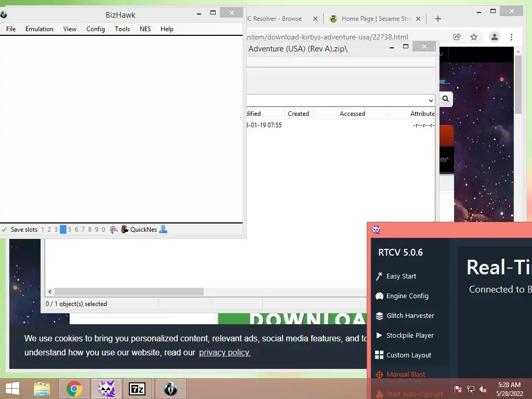Open Engine Config in RTCV

(402, 296)
